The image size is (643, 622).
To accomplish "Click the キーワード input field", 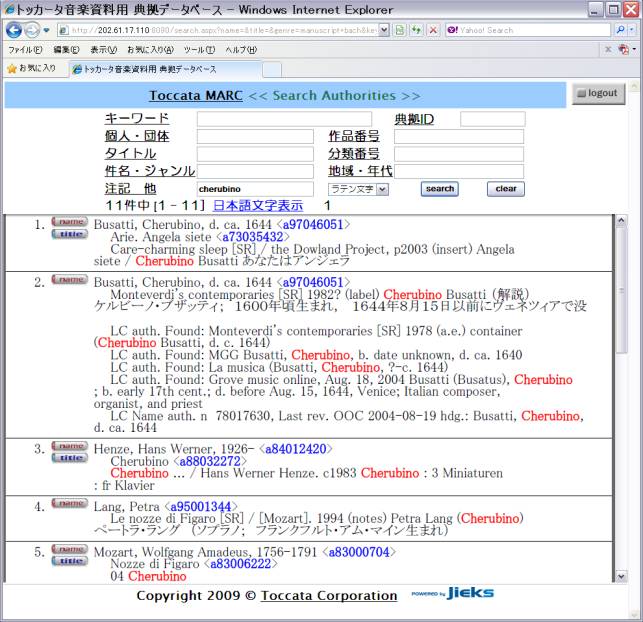I will pos(284,119).
